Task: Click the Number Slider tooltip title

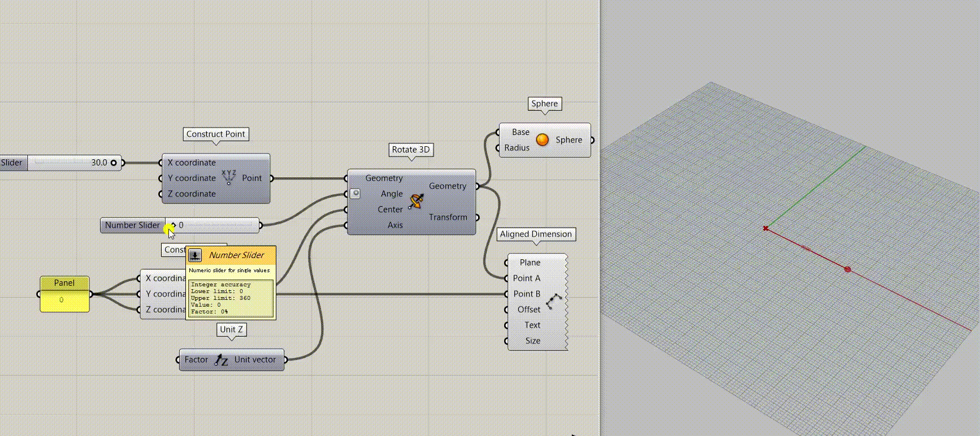Action: click(x=236, y=255)
